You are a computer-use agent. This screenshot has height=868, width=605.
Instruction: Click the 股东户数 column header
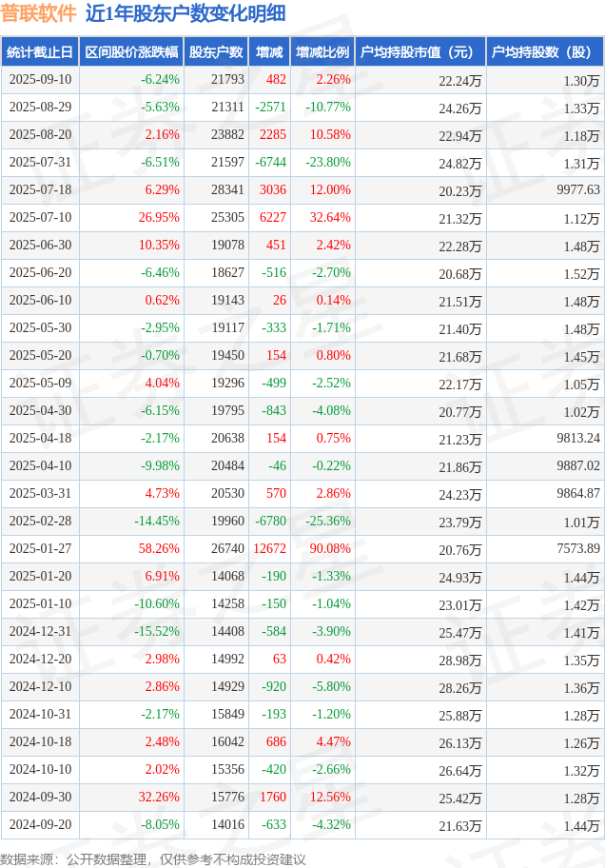pos(216,52)
